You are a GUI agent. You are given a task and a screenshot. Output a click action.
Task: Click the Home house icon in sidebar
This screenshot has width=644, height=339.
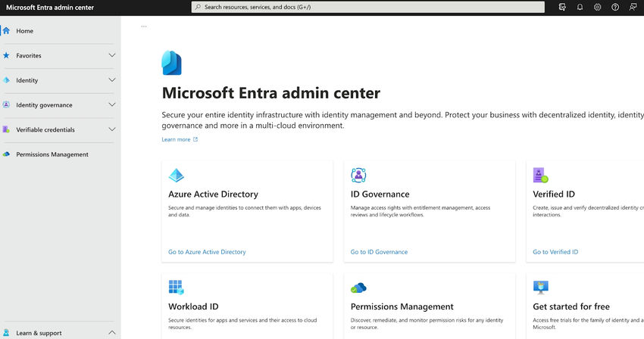tap(6, 31)
